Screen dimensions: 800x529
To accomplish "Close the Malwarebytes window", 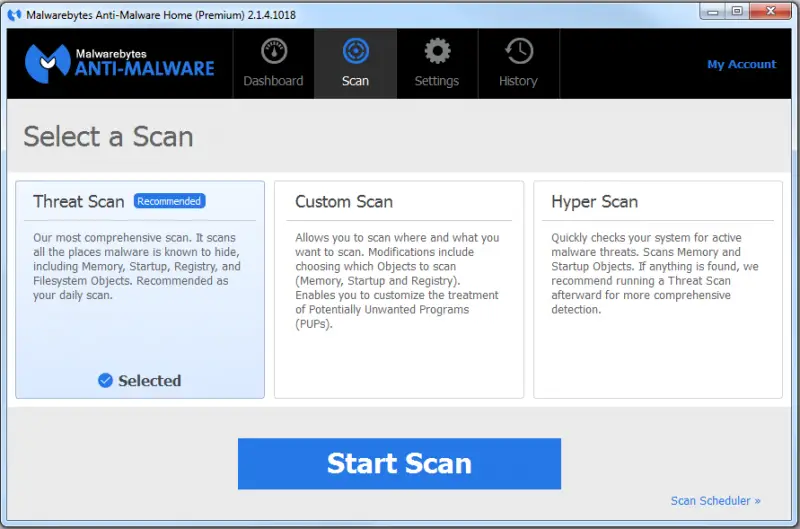I will click(770, 11).
